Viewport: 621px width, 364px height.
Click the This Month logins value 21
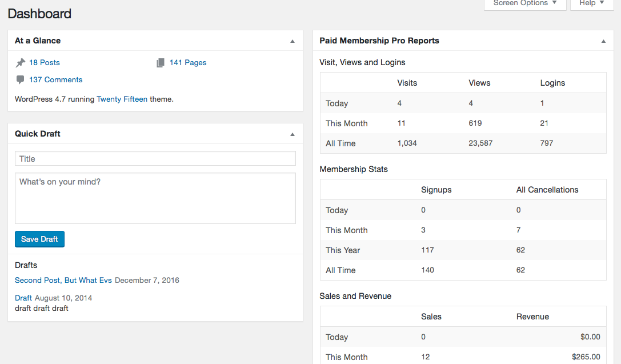click(544, 123)
